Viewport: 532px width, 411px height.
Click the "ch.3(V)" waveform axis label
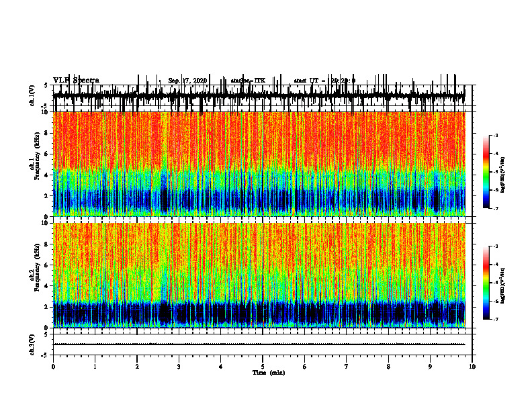(x=32, y=345)
